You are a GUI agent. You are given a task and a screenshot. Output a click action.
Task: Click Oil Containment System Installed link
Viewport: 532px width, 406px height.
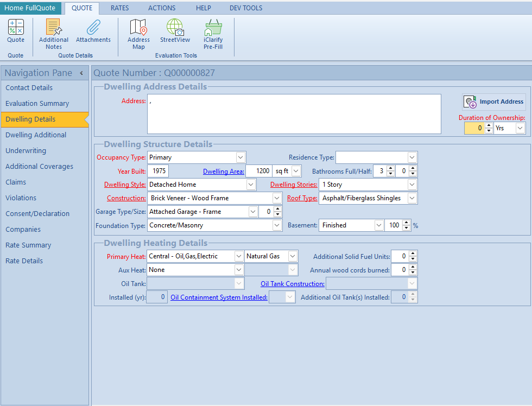tap(219, 297)
